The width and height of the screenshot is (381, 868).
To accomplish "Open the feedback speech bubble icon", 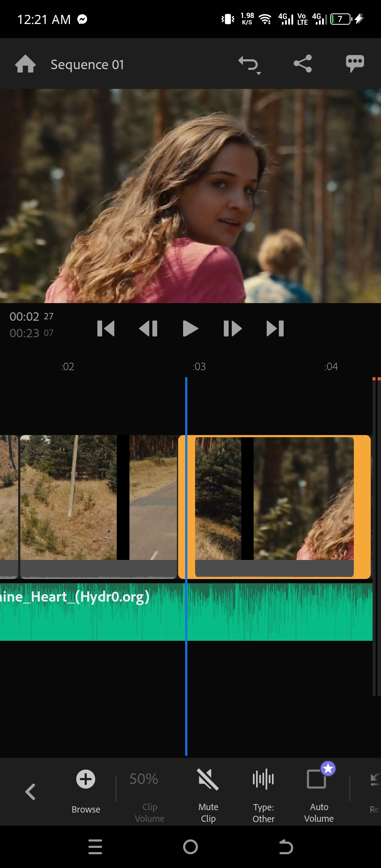I will [x=355, y=64].
